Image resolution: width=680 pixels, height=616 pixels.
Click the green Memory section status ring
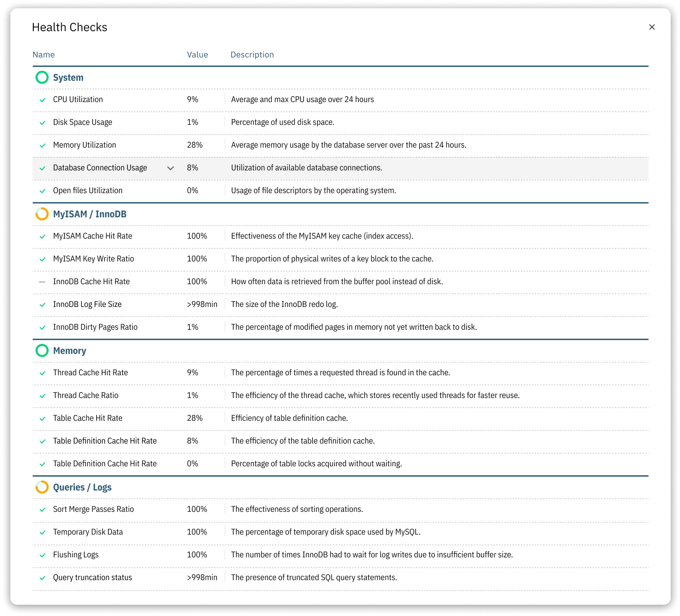tap(42, 350)
